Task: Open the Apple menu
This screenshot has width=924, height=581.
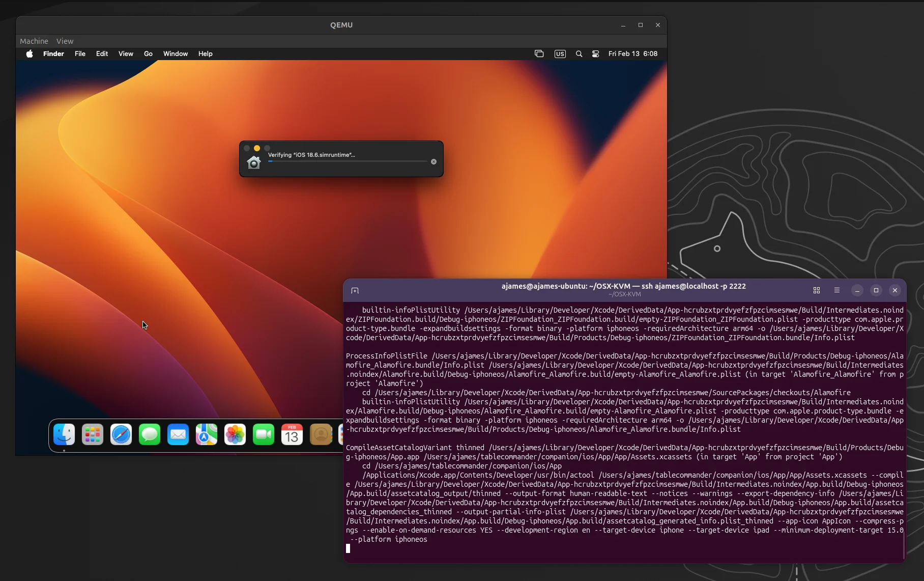Action: click(x=29, y=53)
